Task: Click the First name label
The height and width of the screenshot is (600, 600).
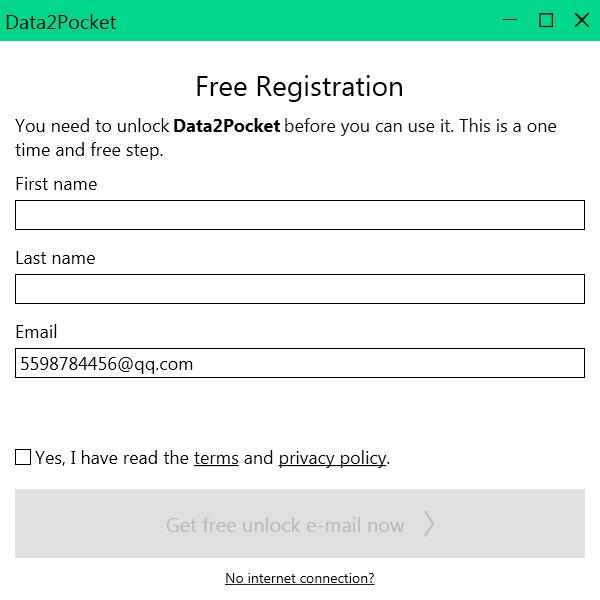Action: pyautogui.click(x=56, y=184)
